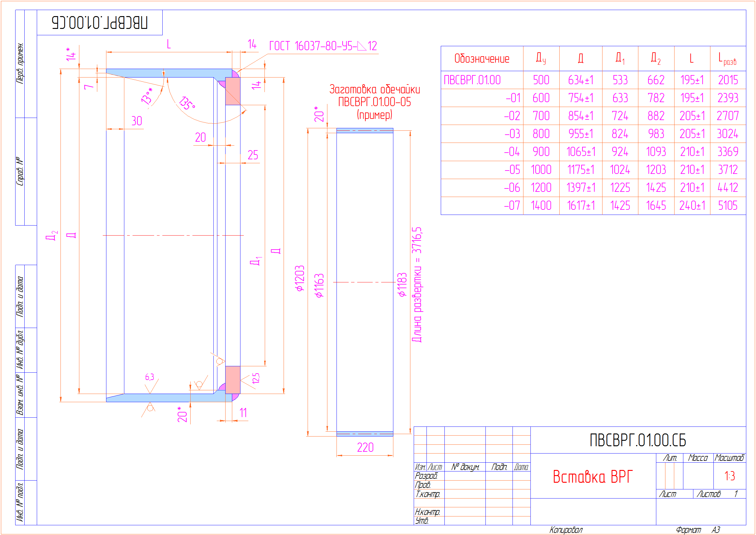Click the '-04' designation row label
This screenshot has height=535, width=756.
pyautogui.click(x=512, y=152)
